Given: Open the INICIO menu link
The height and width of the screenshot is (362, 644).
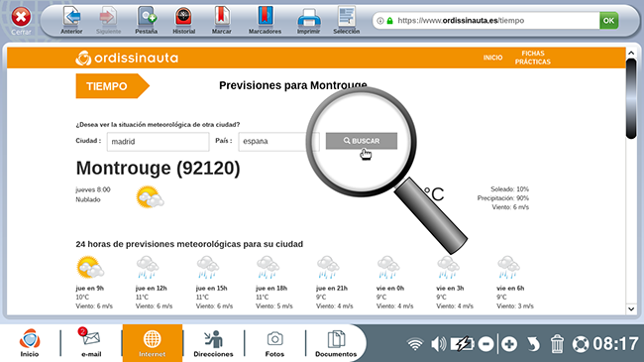Looking at the screenshot, I should click(492, 58).
